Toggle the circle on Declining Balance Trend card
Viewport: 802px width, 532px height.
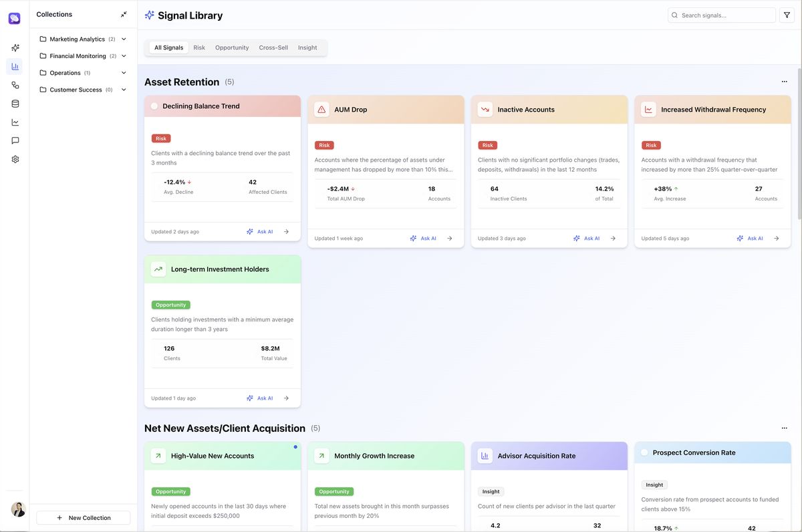click(154, 106)
